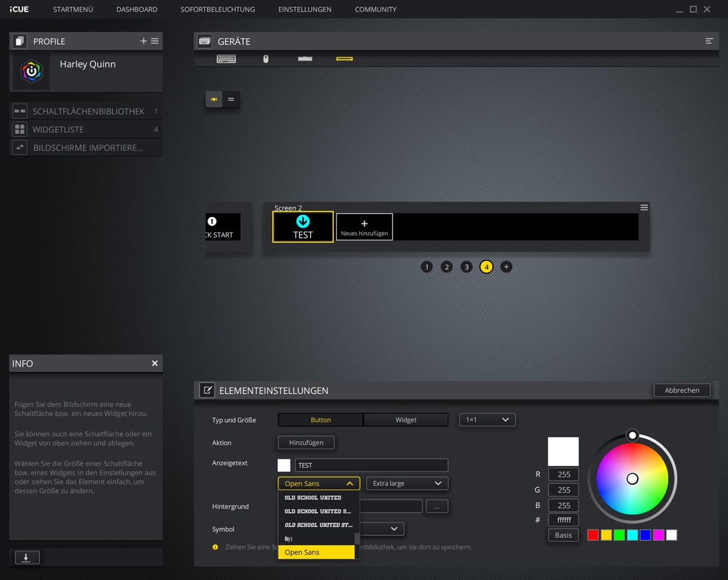Click white text color swatch beside Anzeigetext
Image resolution: width=728 pixels, height=580 pixels.
pos(284,465)
